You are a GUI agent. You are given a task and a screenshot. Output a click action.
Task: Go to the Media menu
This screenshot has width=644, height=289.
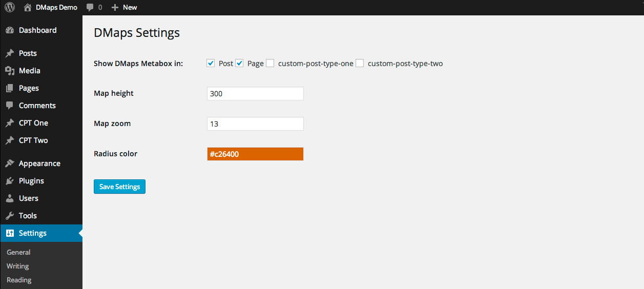click(x=41, y=71)
